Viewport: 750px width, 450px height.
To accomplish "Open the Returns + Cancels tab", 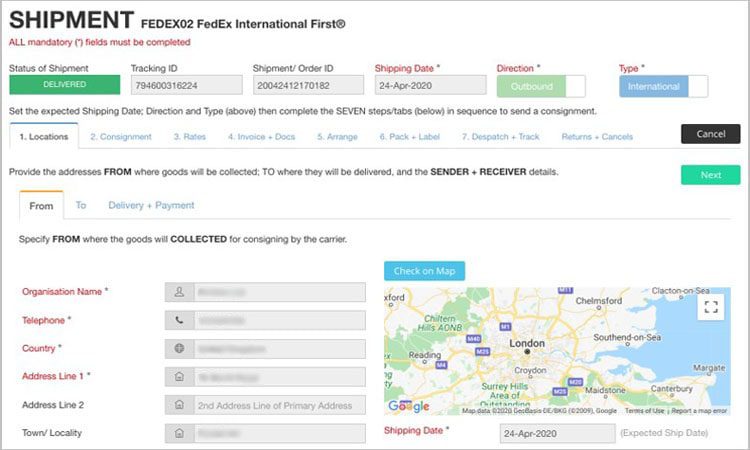I will click(x=597, y=137).
